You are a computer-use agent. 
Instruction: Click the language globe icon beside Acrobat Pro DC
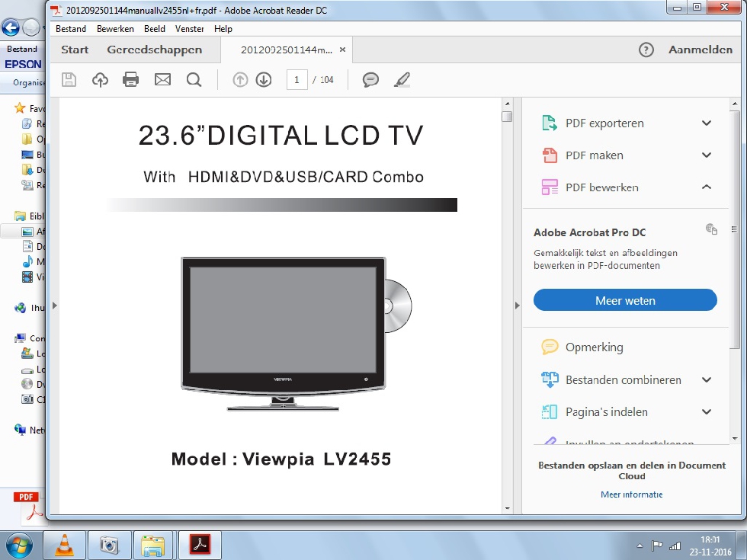(711, 229)
